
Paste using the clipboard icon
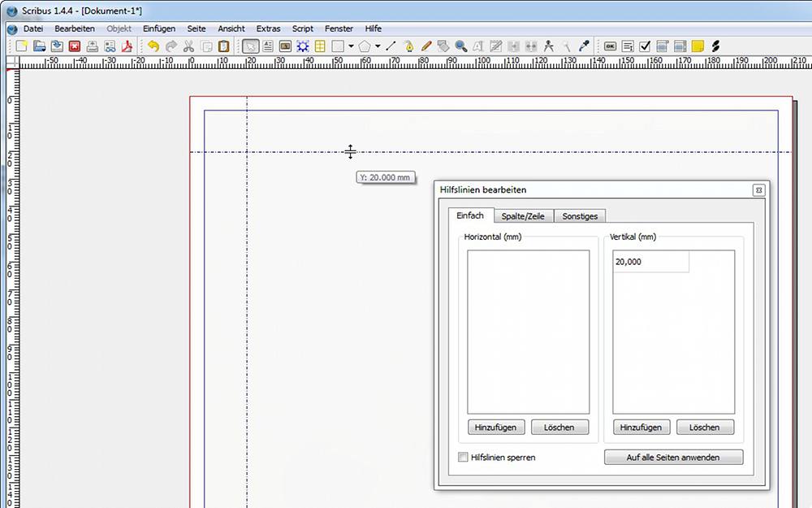pos(224,46)
